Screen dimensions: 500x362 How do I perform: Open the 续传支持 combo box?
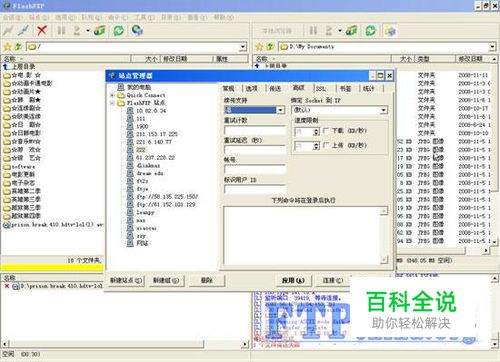281,110
